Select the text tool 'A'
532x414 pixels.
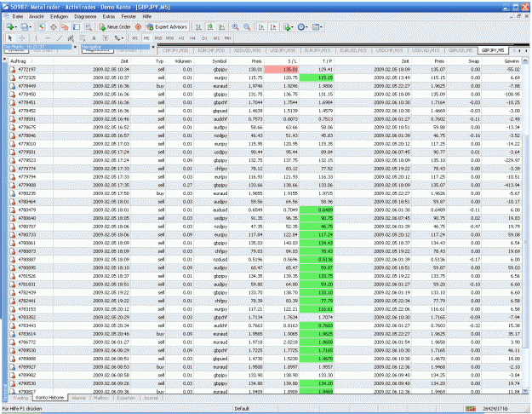click(x=94, y=38)
